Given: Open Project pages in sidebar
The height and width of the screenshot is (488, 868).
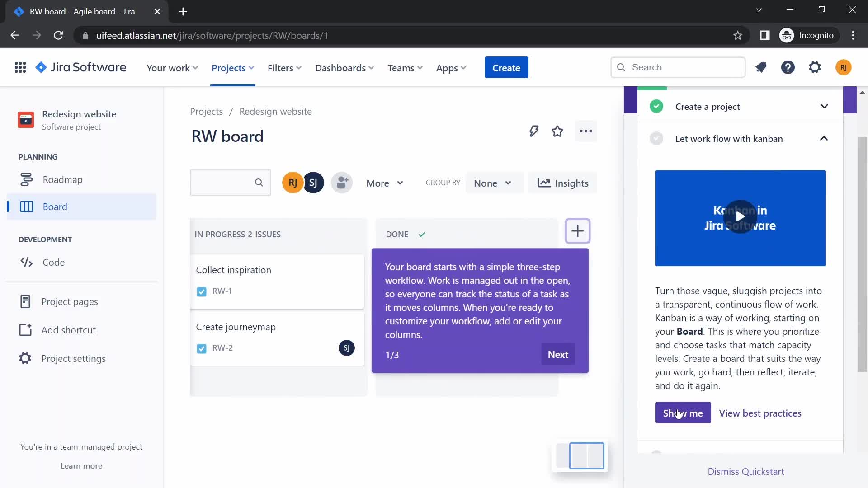Looking at the screenshot, I should (x=81, y=302).
